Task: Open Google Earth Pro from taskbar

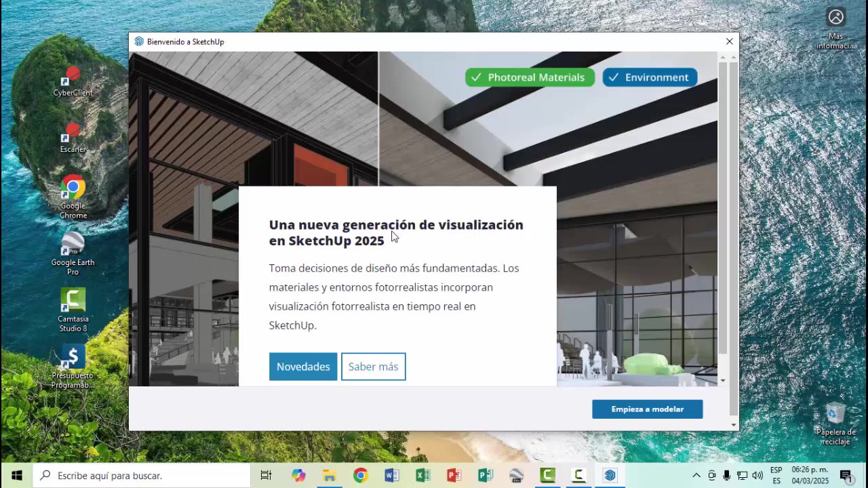Action: [517, 476]
